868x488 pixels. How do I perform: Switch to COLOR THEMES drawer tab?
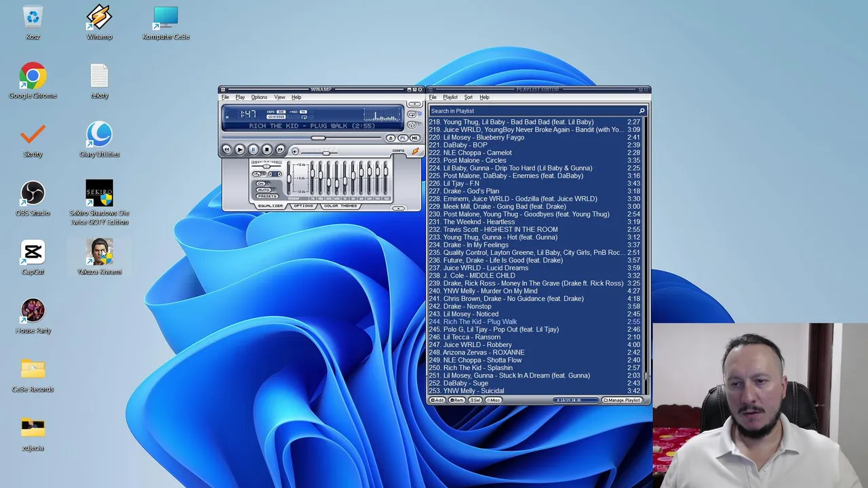[340, 206]
